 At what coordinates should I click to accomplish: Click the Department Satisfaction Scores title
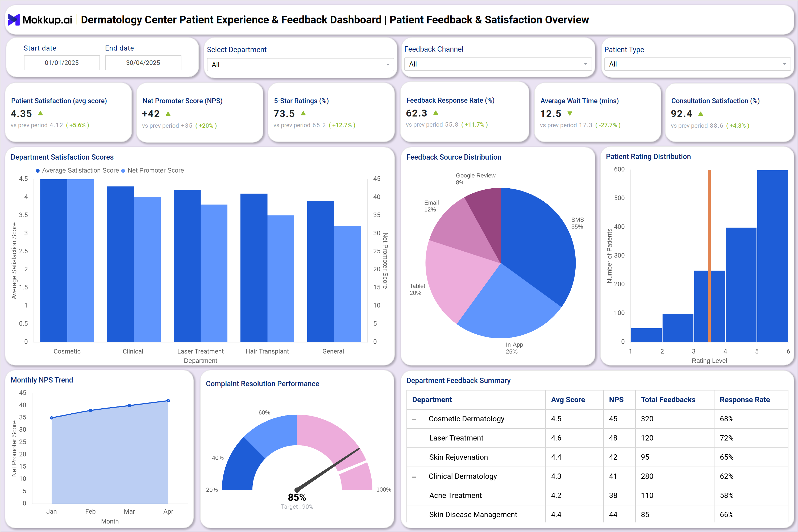click(62, 157)
